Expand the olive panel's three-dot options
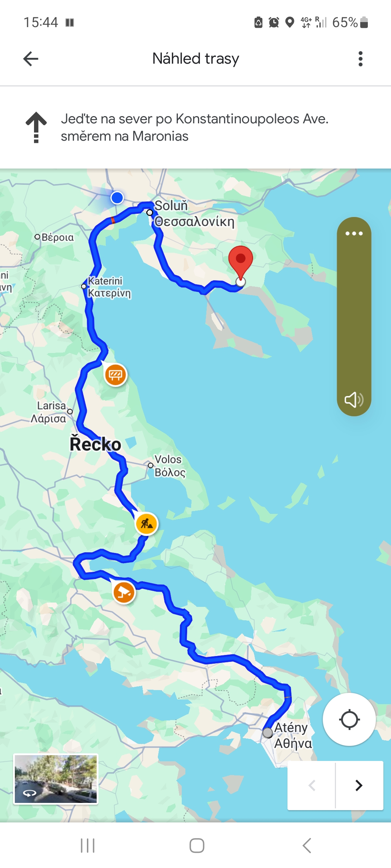The height and width of the screenshot is (868, 391). point(354,233)
